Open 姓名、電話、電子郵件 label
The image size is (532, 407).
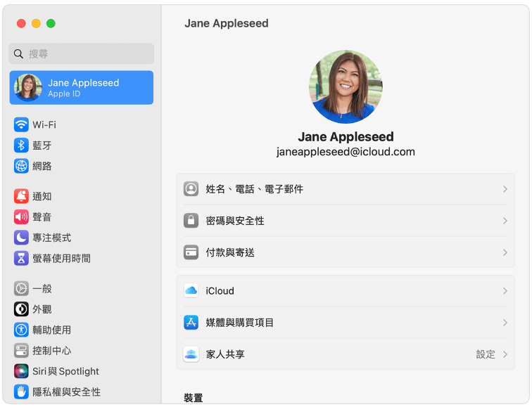[255, 189]
